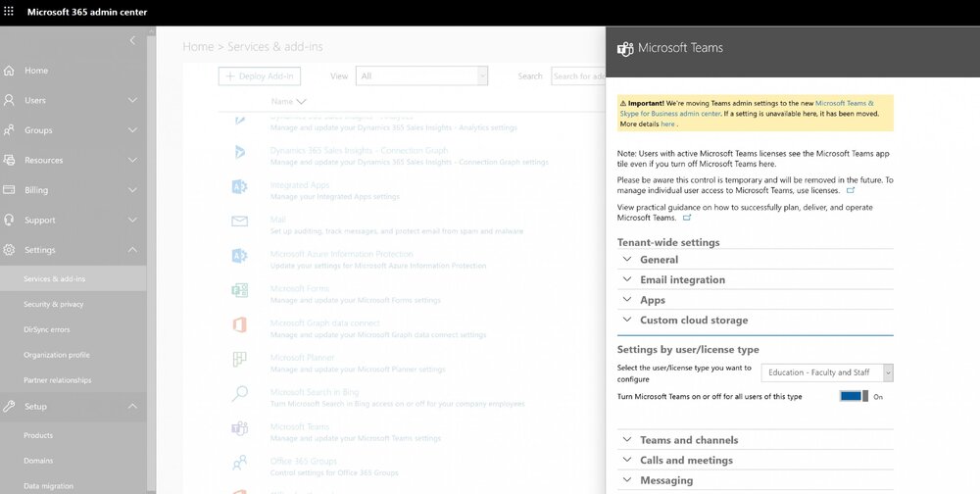Click the Users person icon
This screenshot has height=494, width=980.
9,100
